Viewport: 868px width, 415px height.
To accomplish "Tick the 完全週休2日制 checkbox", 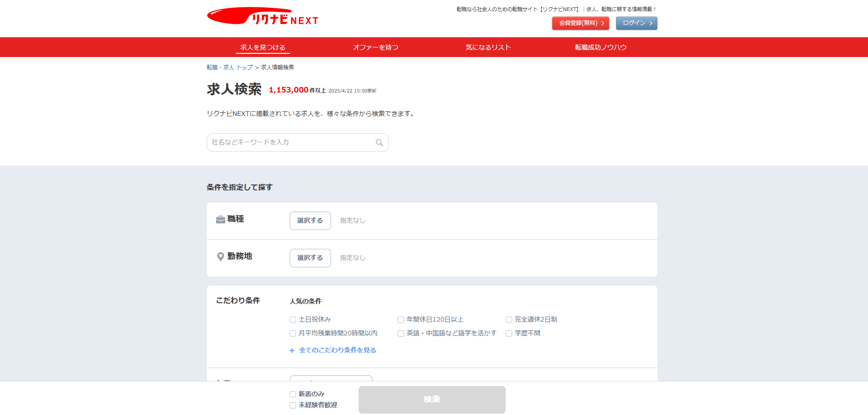I will (509, 320).
